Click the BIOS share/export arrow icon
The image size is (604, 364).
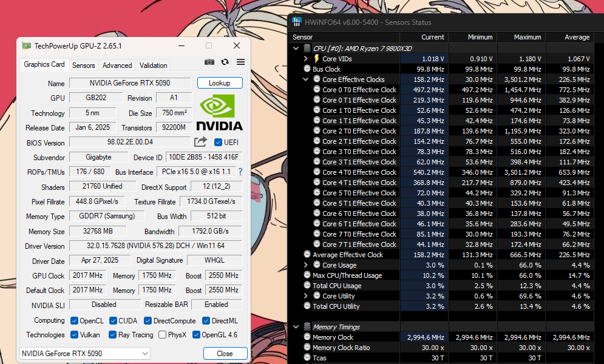coord(200,142)
